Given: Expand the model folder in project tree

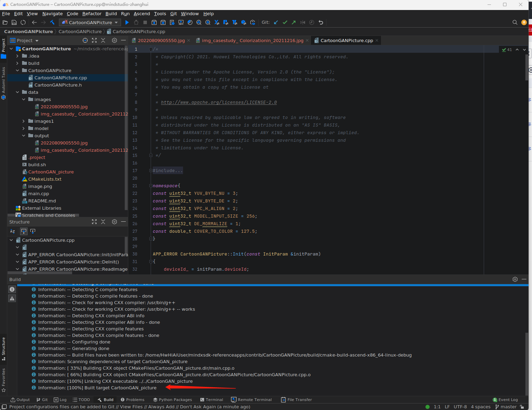Looking at the screenshot, I should coord(23,128).
